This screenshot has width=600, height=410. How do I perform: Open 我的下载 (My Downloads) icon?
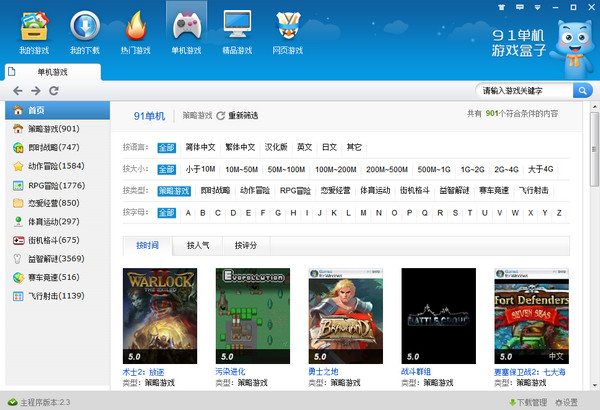coord(84,26)
